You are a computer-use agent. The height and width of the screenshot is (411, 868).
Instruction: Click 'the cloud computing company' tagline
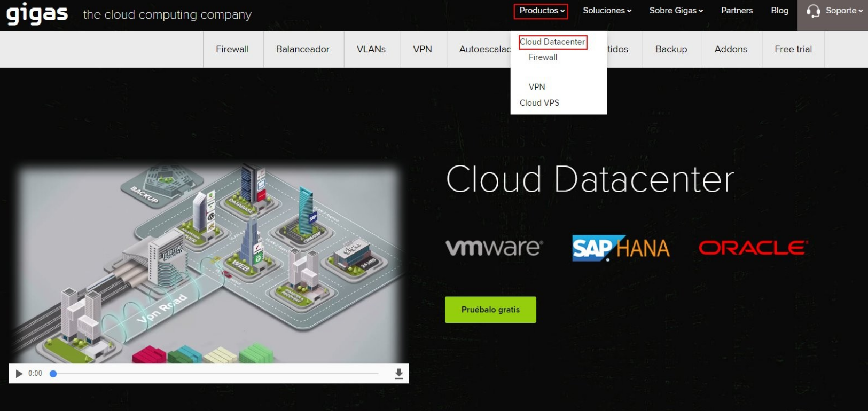pyautogui.click(x=167, y=15)
